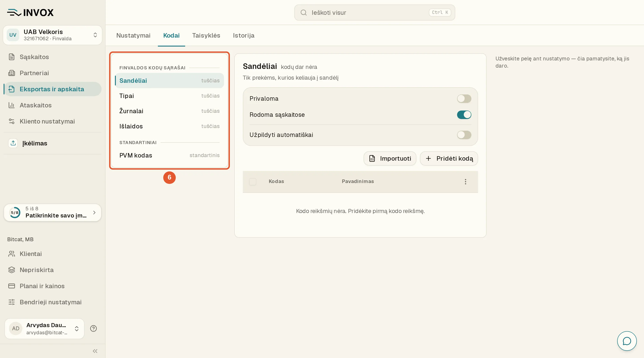Click the Importuoti button
644x358 pixels.
tap(390, 158)
